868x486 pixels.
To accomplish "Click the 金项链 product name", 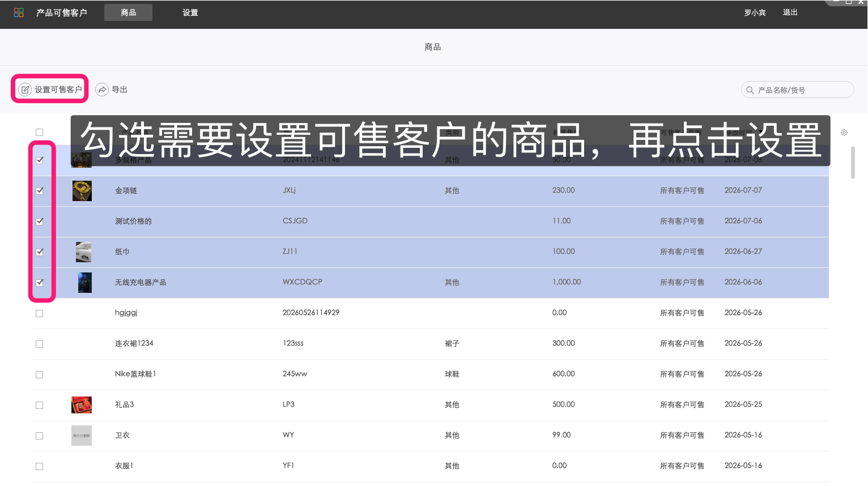I will pos(126,191).
